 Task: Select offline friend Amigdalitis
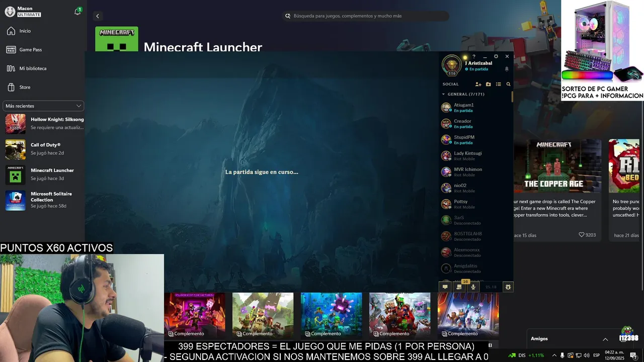click(475, 268)
